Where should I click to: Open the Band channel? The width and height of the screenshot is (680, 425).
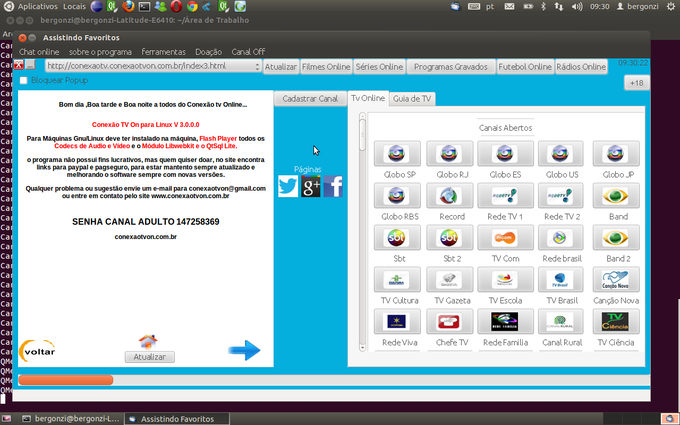click(616, 196)
